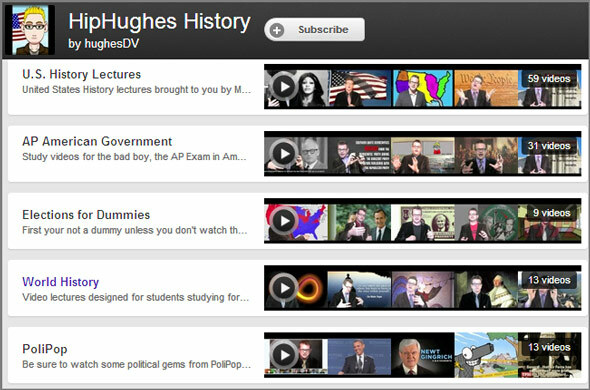Play the U.S. History Lectures playlist

point(284,87)
